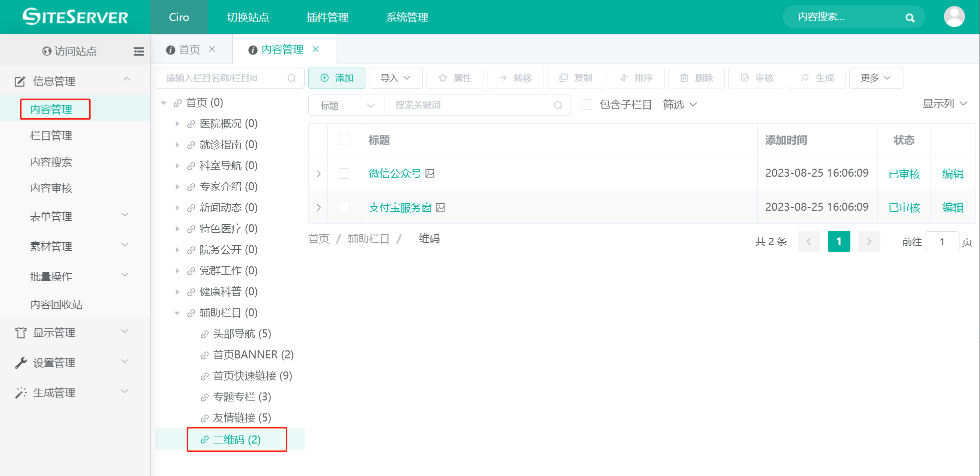Open the 系统管理 menu
The height and width of the screenshot is (476, 980).
click(406, 17)
